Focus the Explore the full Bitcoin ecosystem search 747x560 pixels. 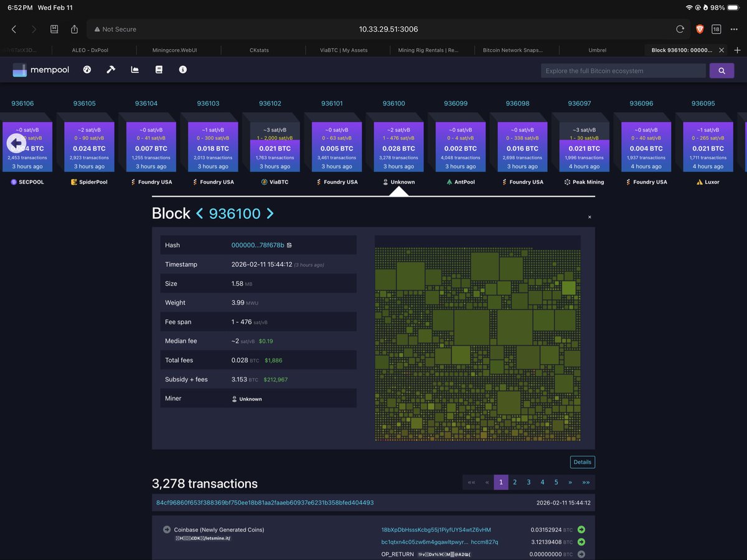pyautogui.click(x=623, y=70)
